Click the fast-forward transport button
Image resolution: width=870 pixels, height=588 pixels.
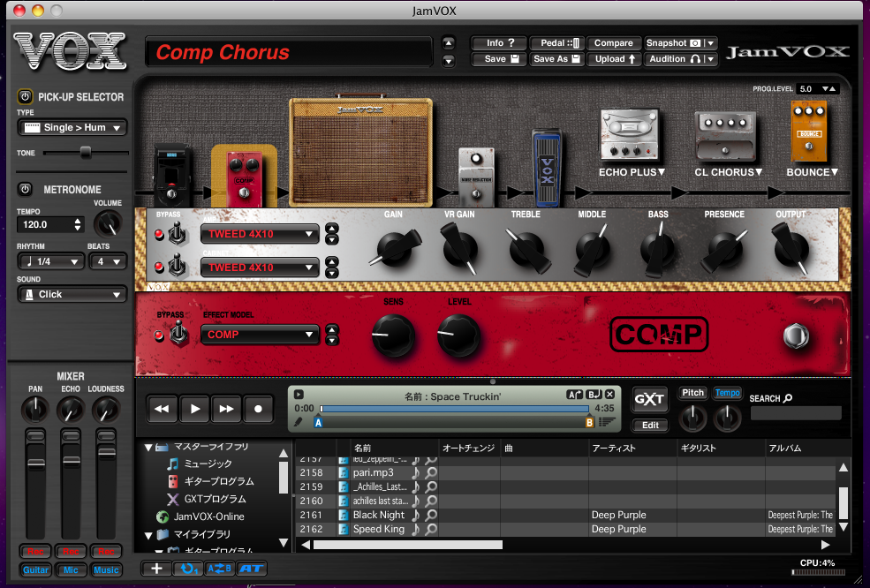[x=226, y=409]
